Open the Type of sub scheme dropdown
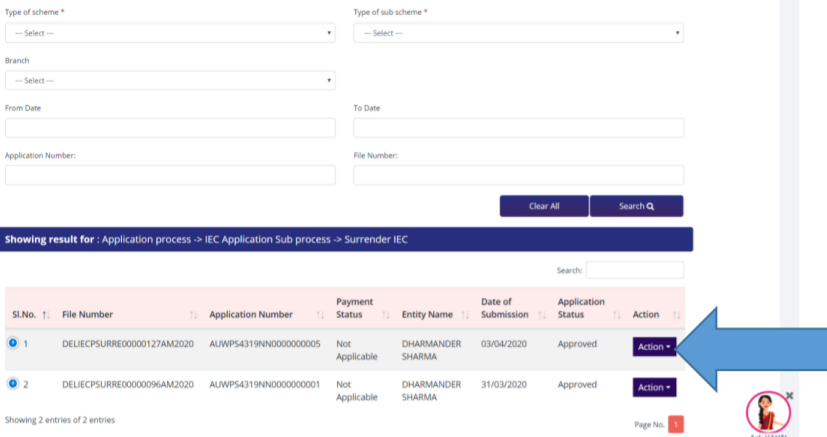This screenshot has width=827, height=437. click(518, 33)
